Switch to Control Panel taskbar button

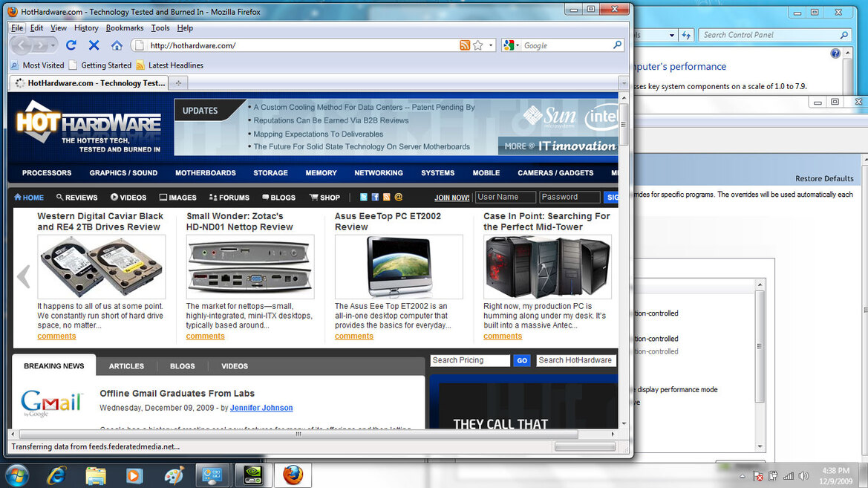point(212,475)
